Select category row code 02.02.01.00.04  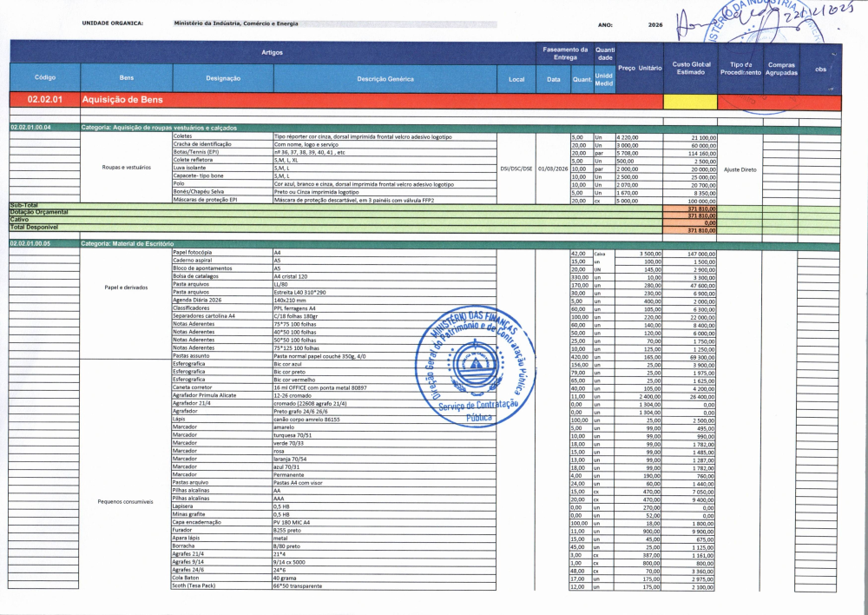(43, 128)
